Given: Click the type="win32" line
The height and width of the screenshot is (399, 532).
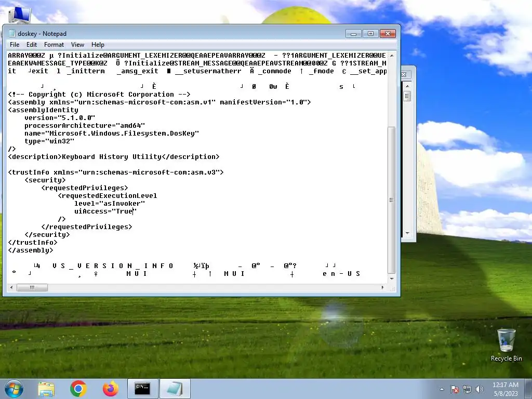Looking at the screenshot, I should (x=49, y=141).
